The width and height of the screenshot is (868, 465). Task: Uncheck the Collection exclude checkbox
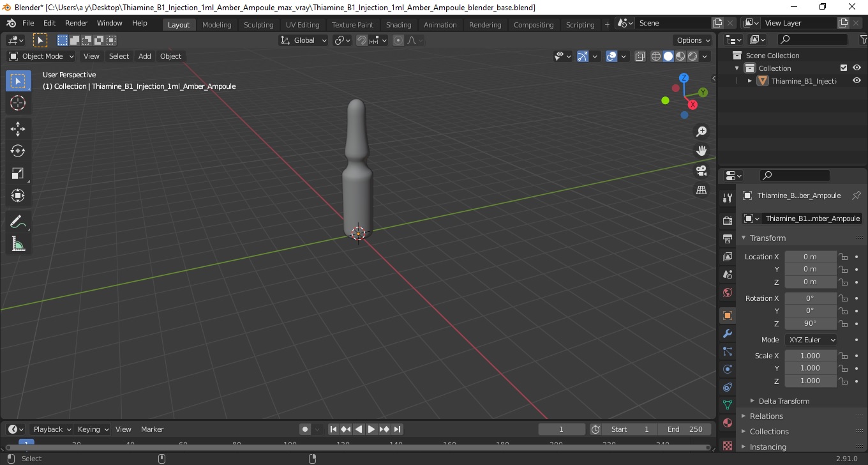(844, 68)
